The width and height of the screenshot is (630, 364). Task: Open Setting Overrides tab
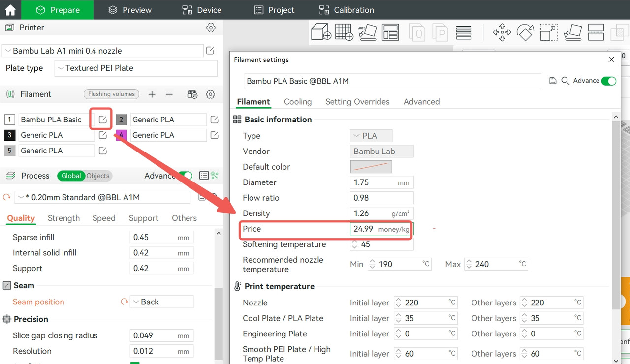(357, 102)
